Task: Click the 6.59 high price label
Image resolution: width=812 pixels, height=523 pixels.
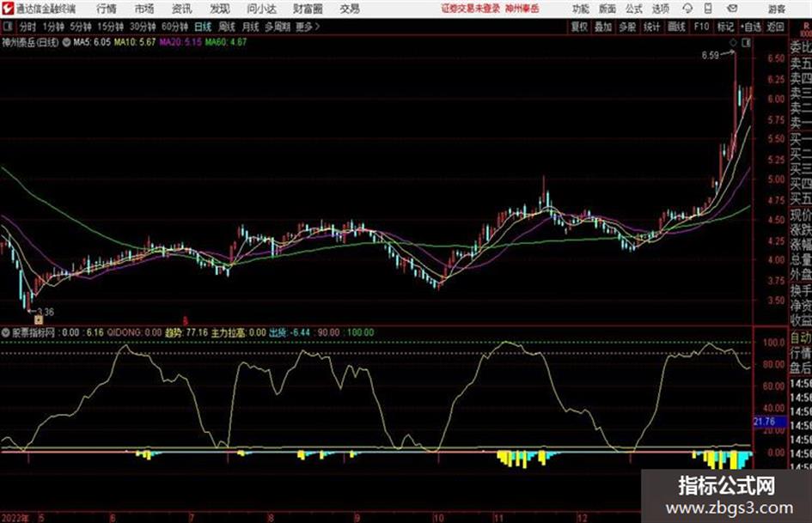Action: (x=710, y=55)
